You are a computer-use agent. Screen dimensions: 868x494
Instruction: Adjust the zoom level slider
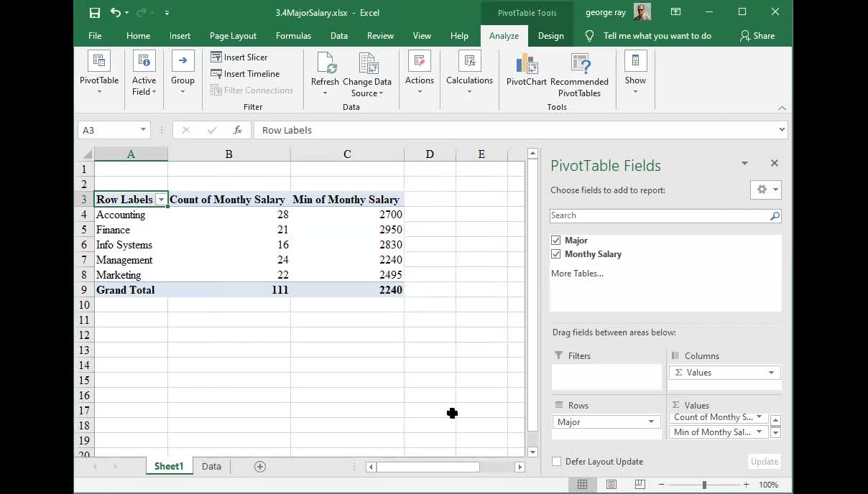[704, 485]
